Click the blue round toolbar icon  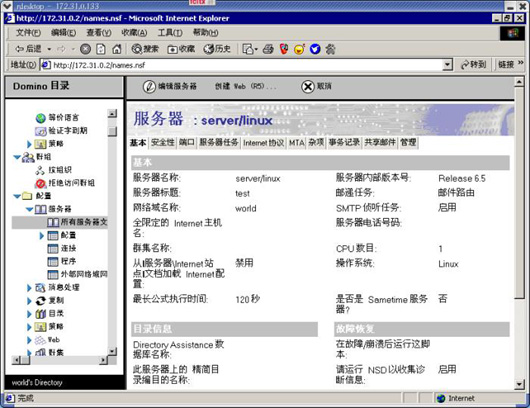315,49
